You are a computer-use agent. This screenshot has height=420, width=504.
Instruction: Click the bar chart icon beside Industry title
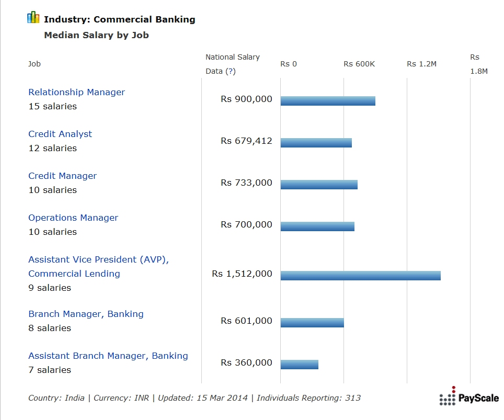[33, 18]
